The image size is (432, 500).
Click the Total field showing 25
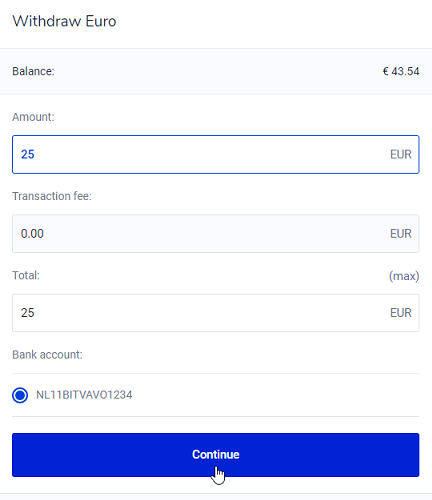(x=216, y=313)
